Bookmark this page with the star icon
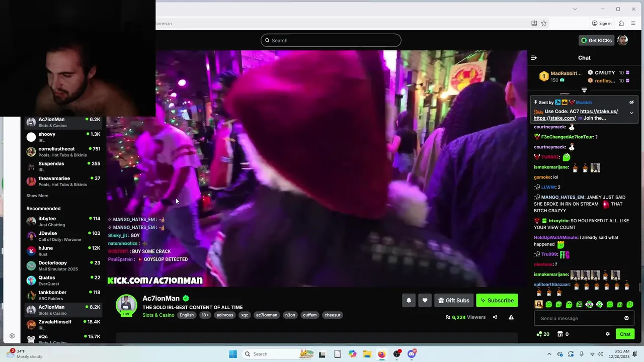The width and height of the screenshot is (644, 362). point(544,23)
